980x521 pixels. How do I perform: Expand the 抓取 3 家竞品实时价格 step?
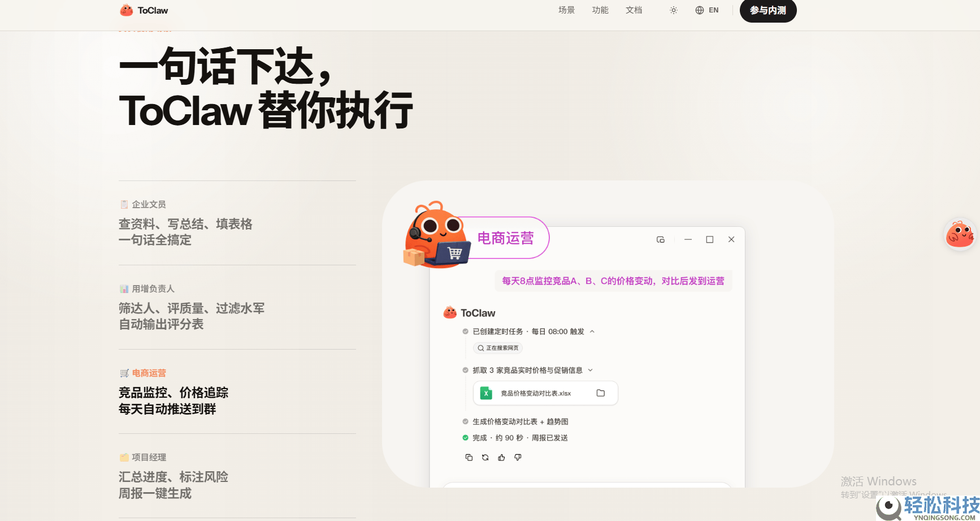coord(591,370)
